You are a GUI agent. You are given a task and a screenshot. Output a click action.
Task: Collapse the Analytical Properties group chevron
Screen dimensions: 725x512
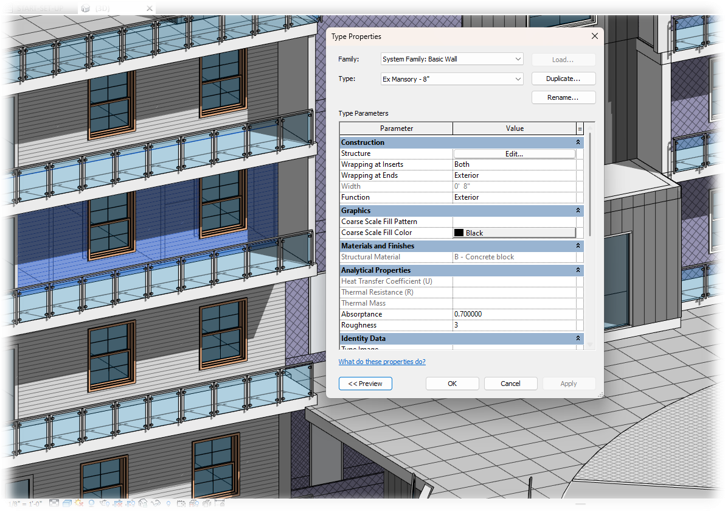tap(578, 270)
